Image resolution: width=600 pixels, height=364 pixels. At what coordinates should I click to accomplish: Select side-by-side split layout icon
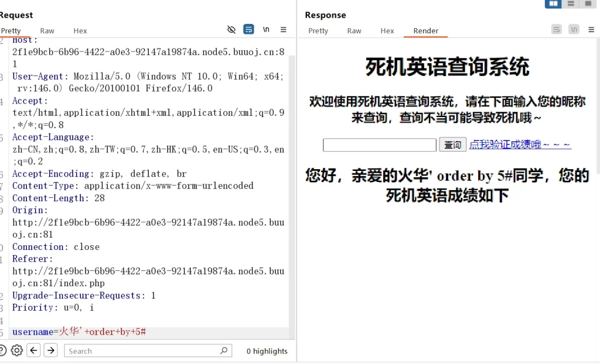point(553,4)
